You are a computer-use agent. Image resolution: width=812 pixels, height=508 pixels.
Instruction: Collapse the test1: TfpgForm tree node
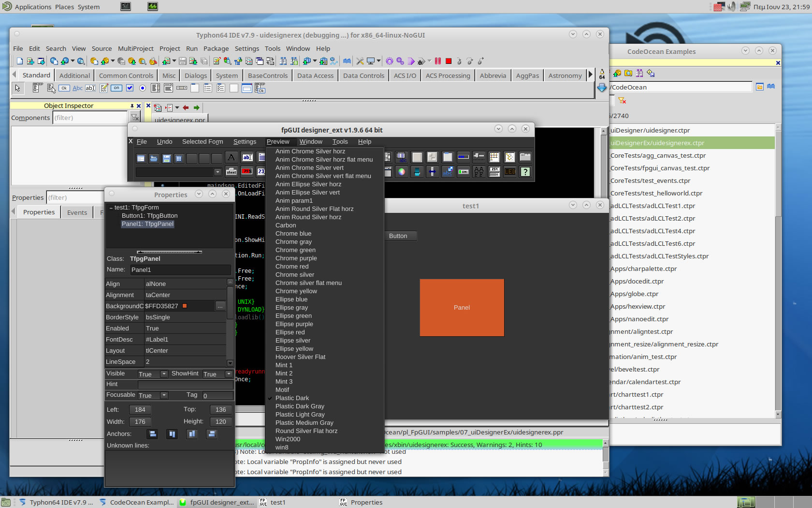click(x=111, y=208)
